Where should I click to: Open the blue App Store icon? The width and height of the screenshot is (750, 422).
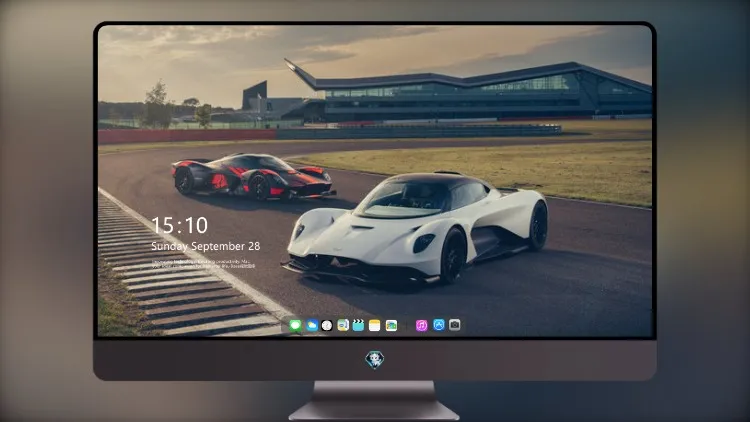coord(439,325)
